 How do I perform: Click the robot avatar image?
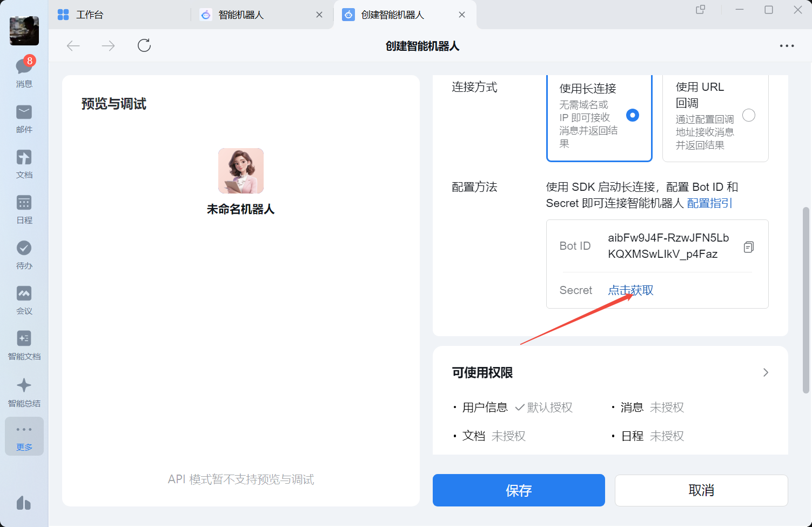tap(241, 171)
